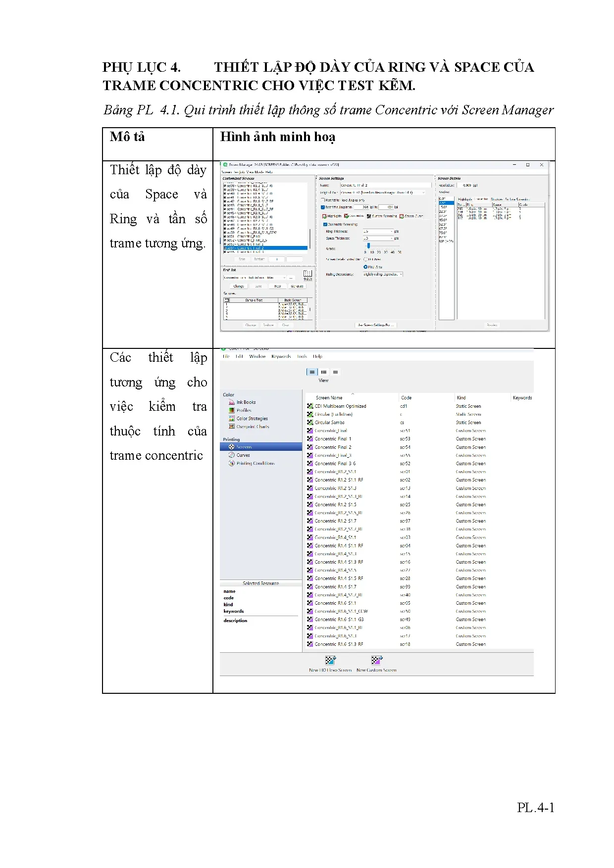614x868 pixels.
Task: Open Ink Books in the Color sidebar
Action: [x=246, y=402]
